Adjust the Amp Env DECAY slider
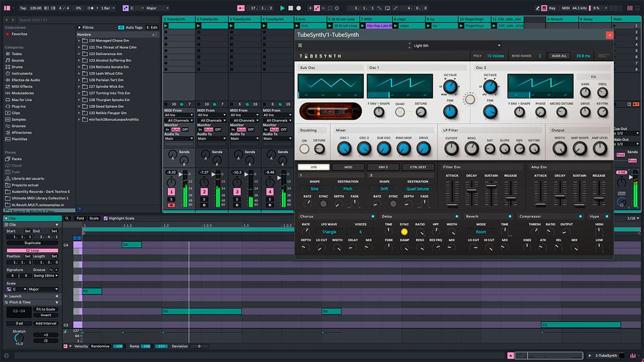The image size is (644, 362). click(x=560, y=193)
